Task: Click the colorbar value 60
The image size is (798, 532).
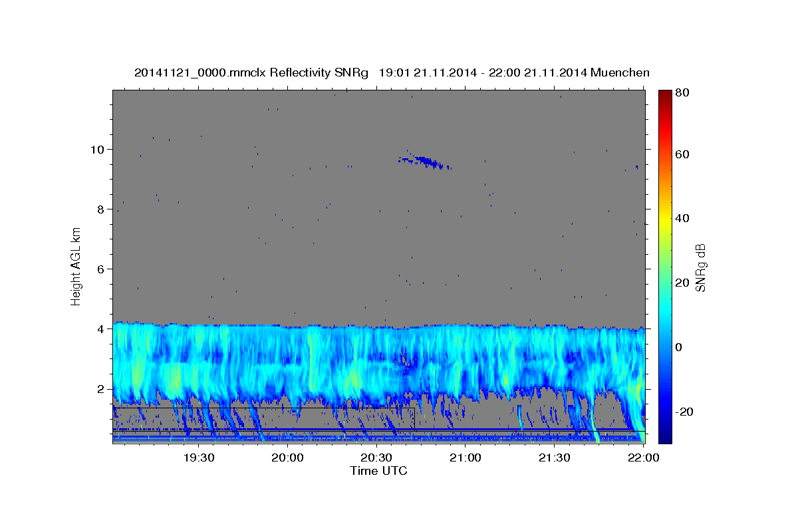Action: pyautogui.click(x=684, y=154)
